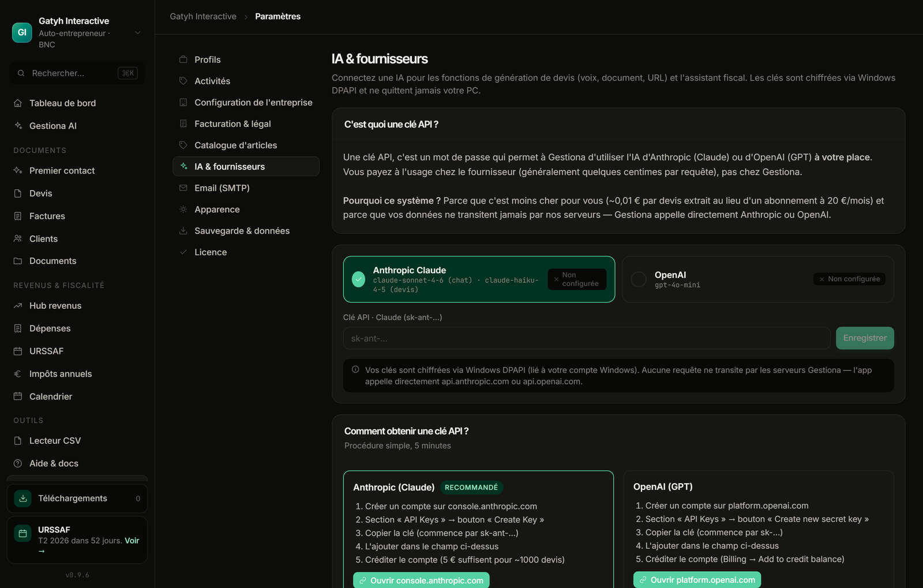Click the Hub revenus chart icon
Screen dimensions: 923x588
[x=18, y=306]
